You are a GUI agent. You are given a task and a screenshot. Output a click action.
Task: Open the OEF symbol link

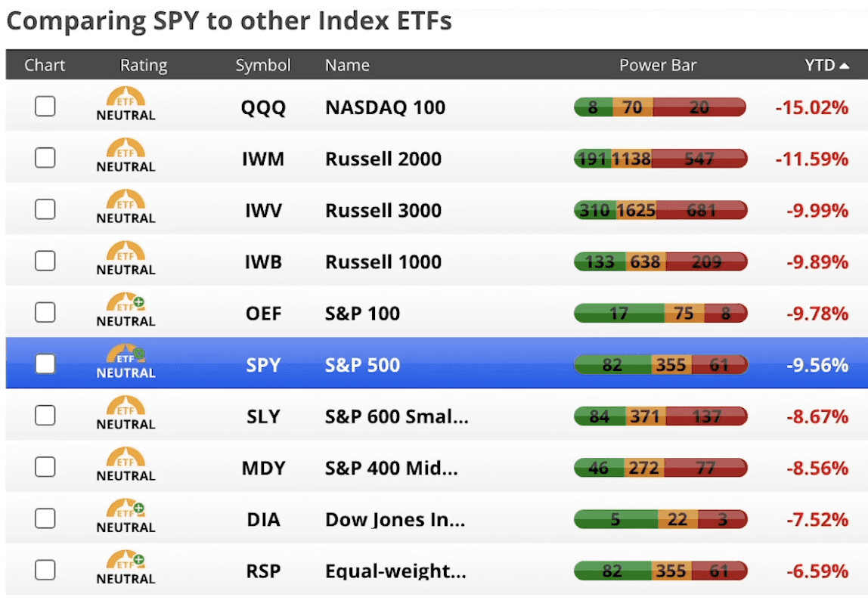coord(263,314)
